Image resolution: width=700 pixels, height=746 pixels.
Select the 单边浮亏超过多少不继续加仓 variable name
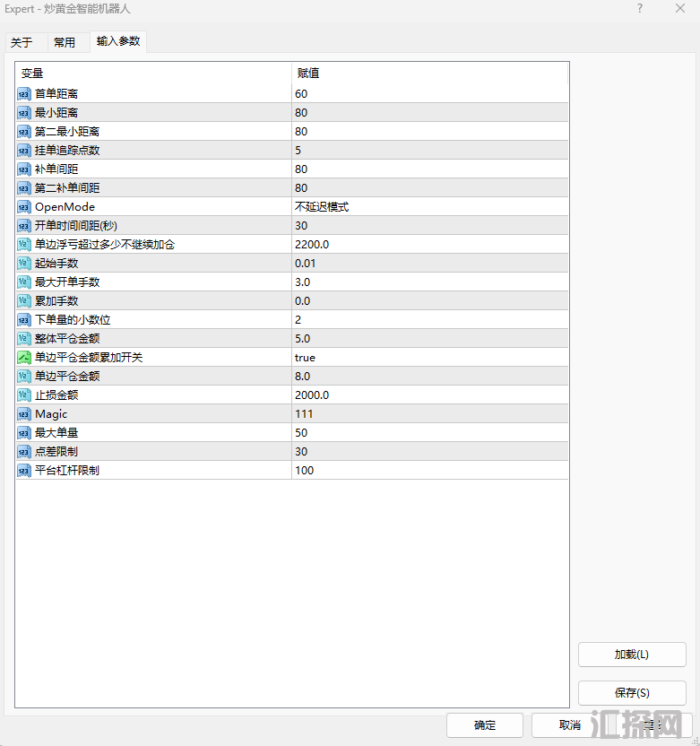(105, 245)
